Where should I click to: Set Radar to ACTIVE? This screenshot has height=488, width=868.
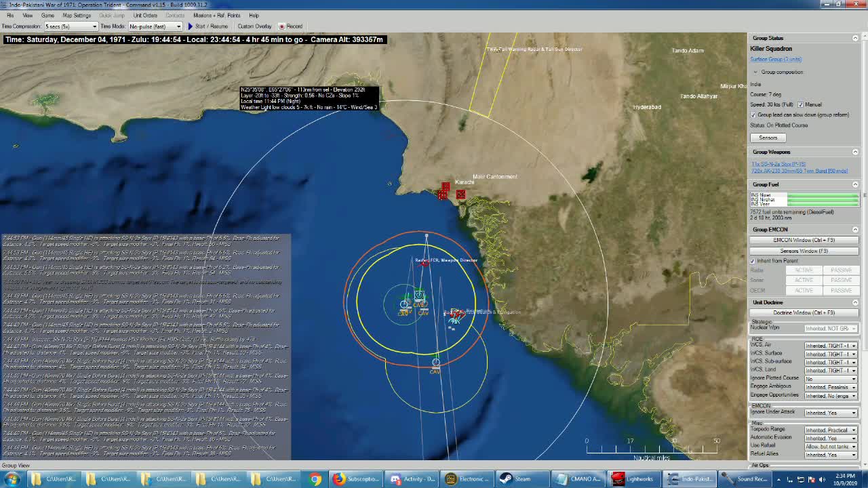pos(804,270)
